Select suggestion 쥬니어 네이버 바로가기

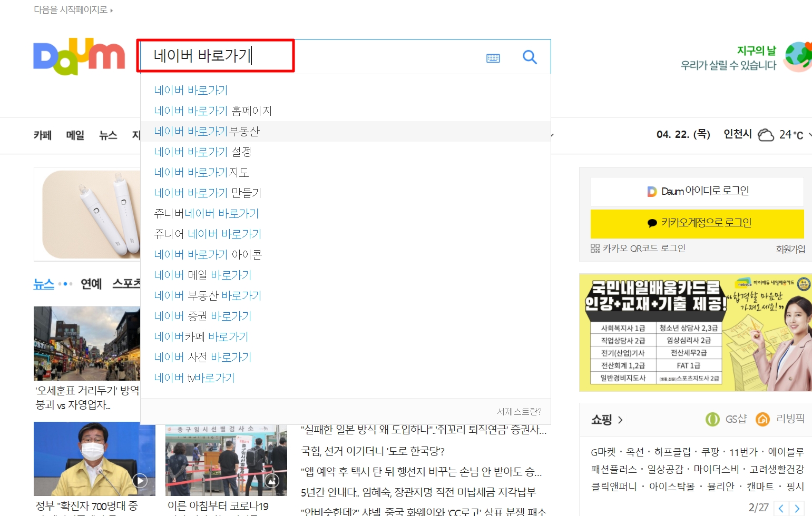pyautogui.click(x=346, y=234)
